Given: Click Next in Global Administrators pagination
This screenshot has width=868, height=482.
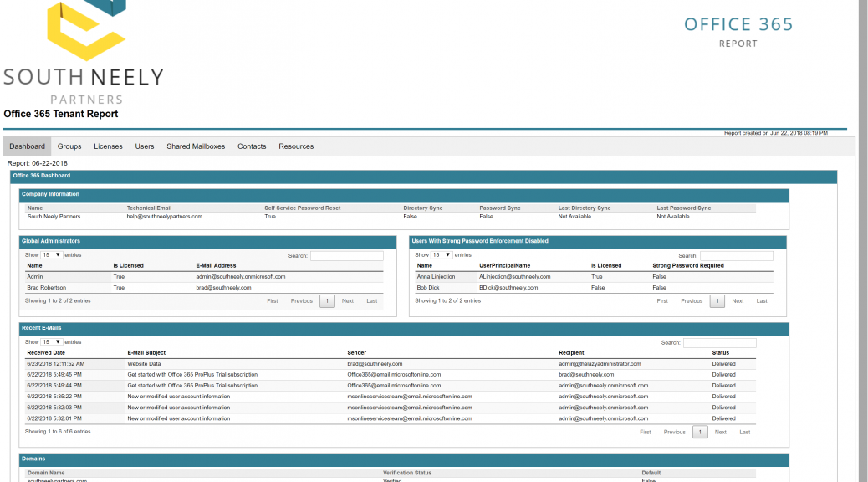Looking at the screenshot, I should [x=348, y=301].
